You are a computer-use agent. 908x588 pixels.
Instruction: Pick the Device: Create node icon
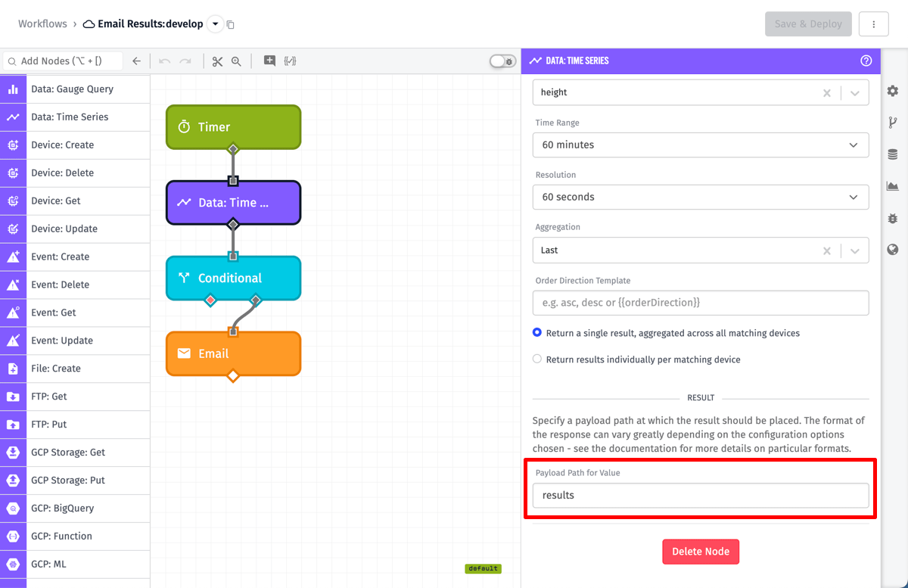[13, 145]
